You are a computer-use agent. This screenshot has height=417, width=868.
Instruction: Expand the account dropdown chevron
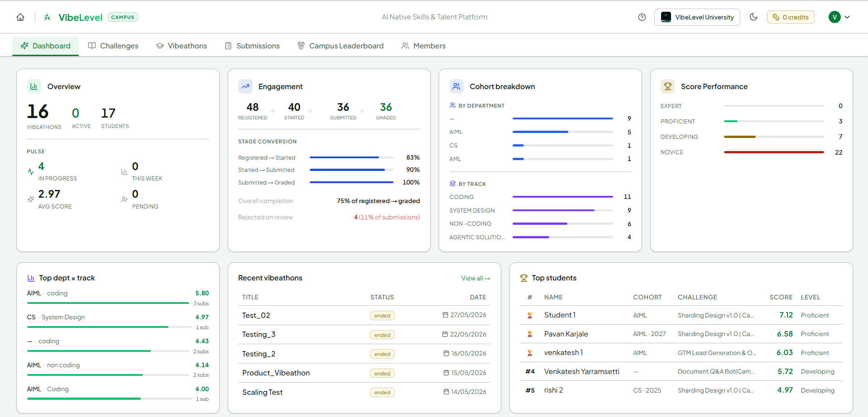(847, 17)
